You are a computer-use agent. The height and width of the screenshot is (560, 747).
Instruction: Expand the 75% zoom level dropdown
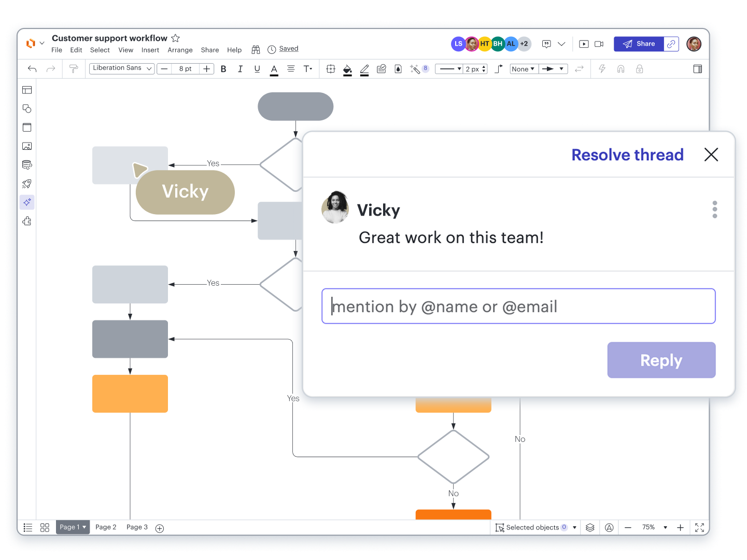[x=665, y=527]
